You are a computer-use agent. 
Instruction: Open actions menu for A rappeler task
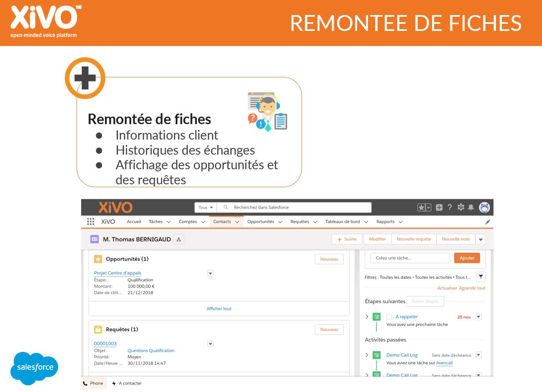pos(479,317)
